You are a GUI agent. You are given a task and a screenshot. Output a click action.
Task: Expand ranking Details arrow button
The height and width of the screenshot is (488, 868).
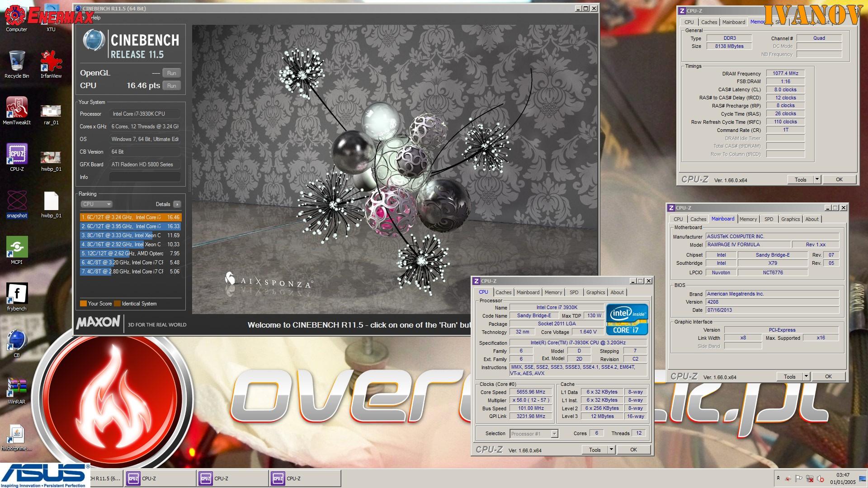(x=177, y=204)
